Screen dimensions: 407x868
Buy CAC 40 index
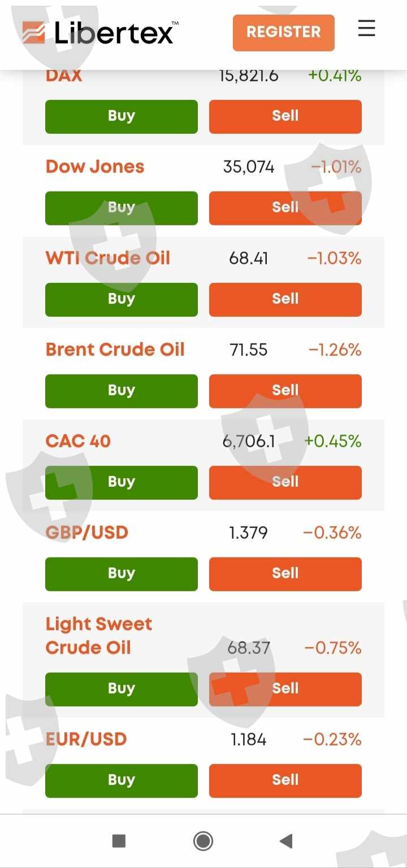coord(121,482)
